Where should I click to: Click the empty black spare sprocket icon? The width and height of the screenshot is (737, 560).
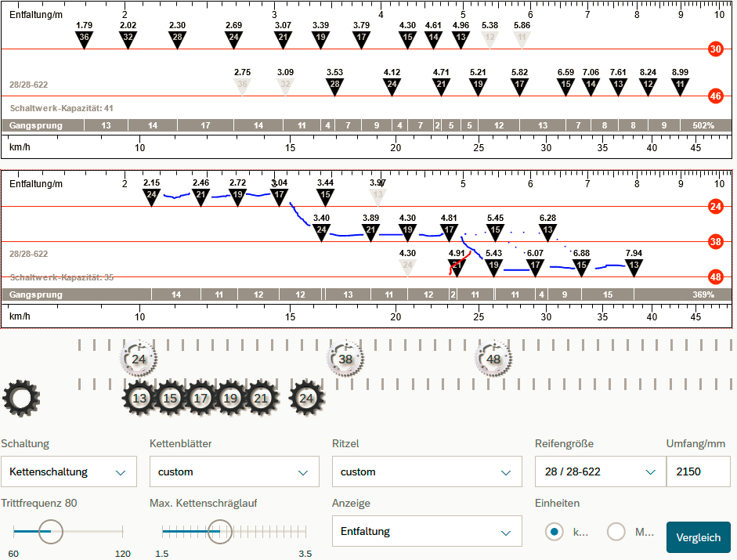tap(20, 398)
